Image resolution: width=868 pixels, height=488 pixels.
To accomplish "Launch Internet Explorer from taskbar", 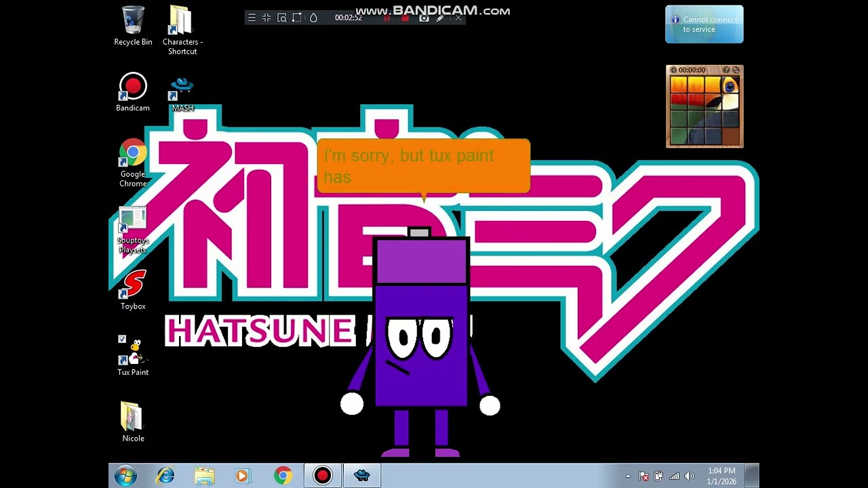I will [165, 476].
